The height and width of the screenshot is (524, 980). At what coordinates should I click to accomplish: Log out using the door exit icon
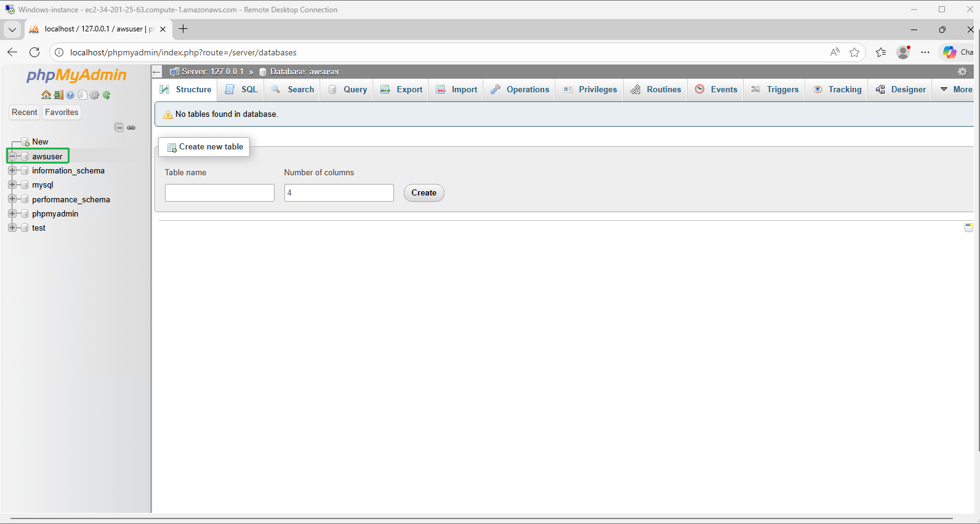click(58, 95)
